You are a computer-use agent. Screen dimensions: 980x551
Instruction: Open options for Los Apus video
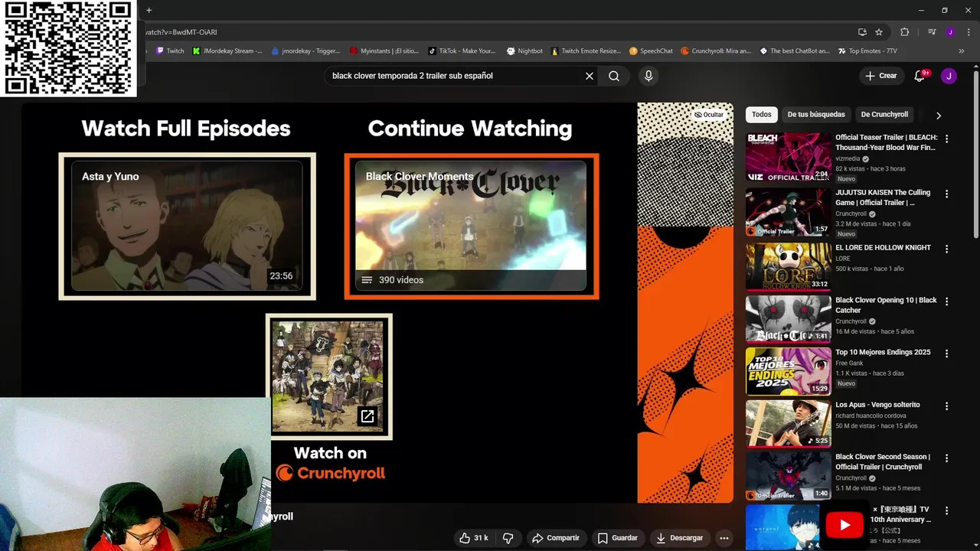point(947,406)
